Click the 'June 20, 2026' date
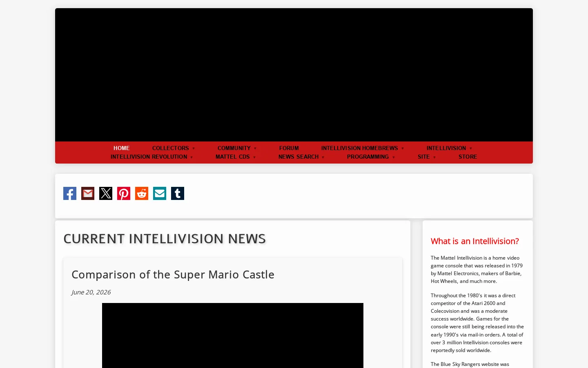 click(x=91, y=292)
